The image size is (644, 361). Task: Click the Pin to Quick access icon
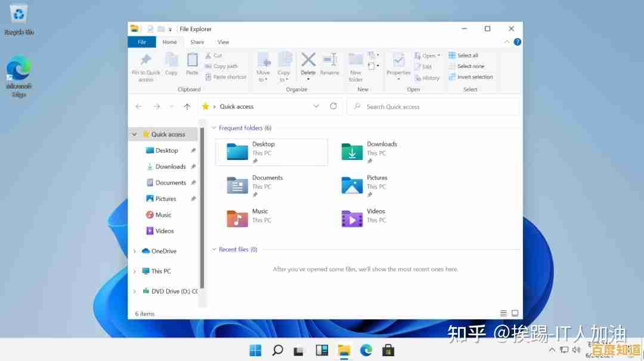coord(145,66)
